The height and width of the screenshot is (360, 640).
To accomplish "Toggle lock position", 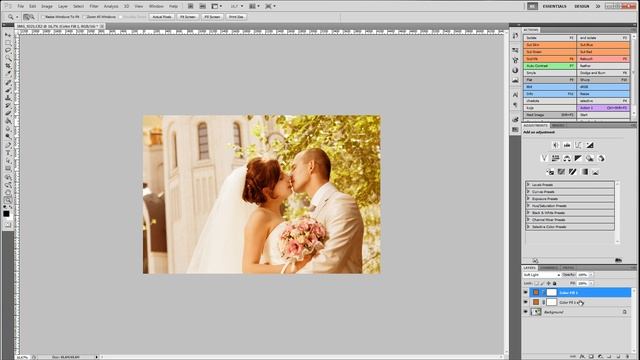I will (549, 283).
